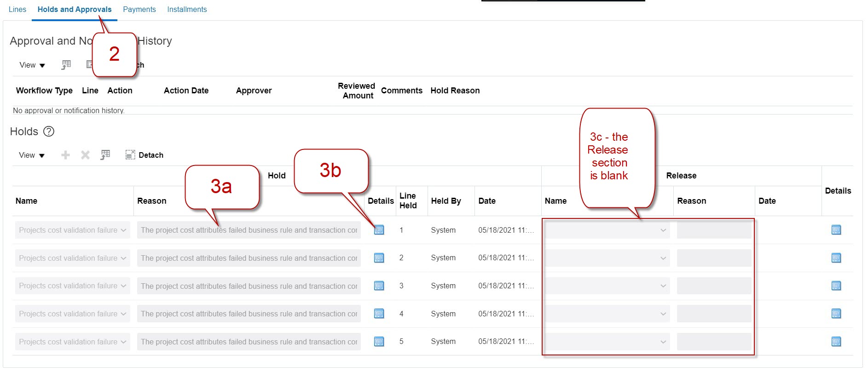The height and width of the screenshot is (372, 868).
Task: Click export icon in Approval history toolbar
Action: pos(66,65)
